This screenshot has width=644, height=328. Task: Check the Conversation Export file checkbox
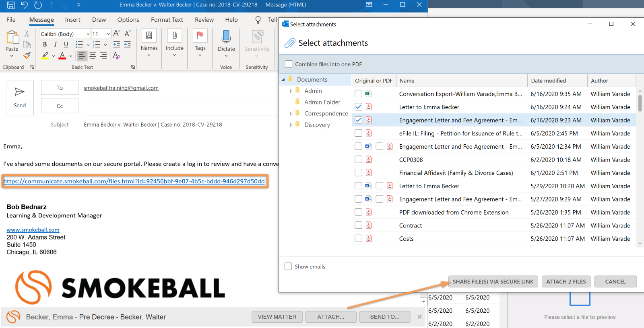[358, 94]
